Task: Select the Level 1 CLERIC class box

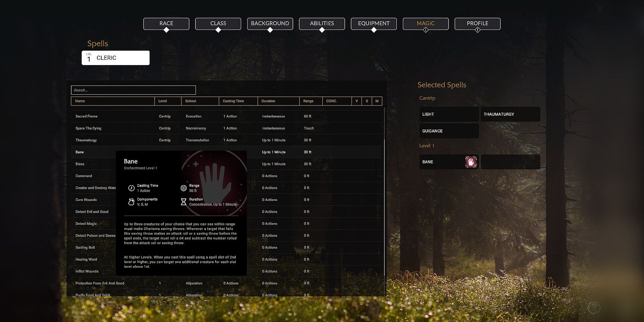Action: (116, 58)
